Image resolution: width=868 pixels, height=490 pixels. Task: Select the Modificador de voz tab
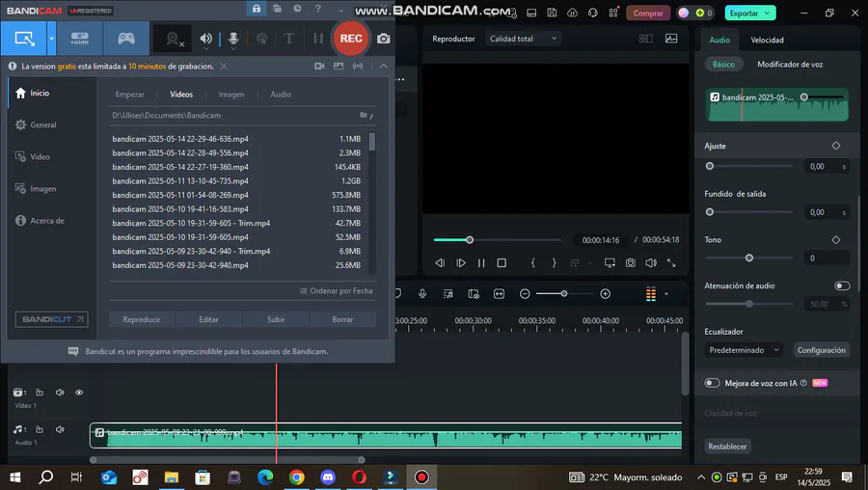pyautogui.click(x=790, y=65)
